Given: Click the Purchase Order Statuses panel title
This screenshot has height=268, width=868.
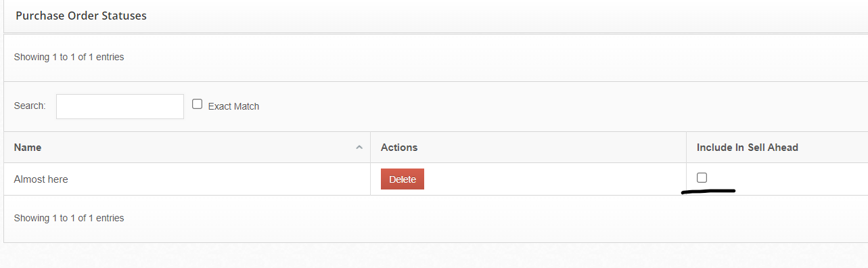Looking at the screenshot, I should point(81,15).
